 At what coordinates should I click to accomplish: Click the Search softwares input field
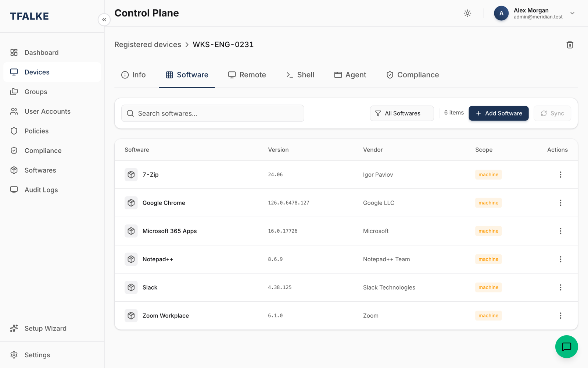tap(213, 113)
